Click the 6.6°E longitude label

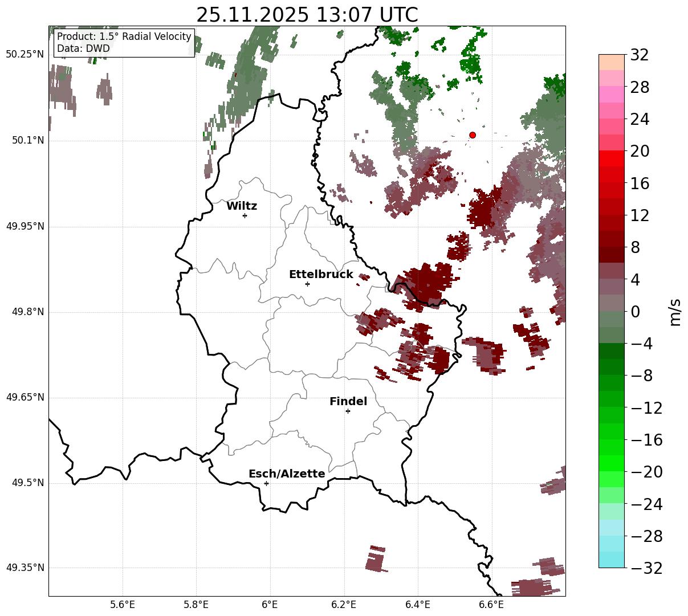pyautogui.click(x=491, y=605)
